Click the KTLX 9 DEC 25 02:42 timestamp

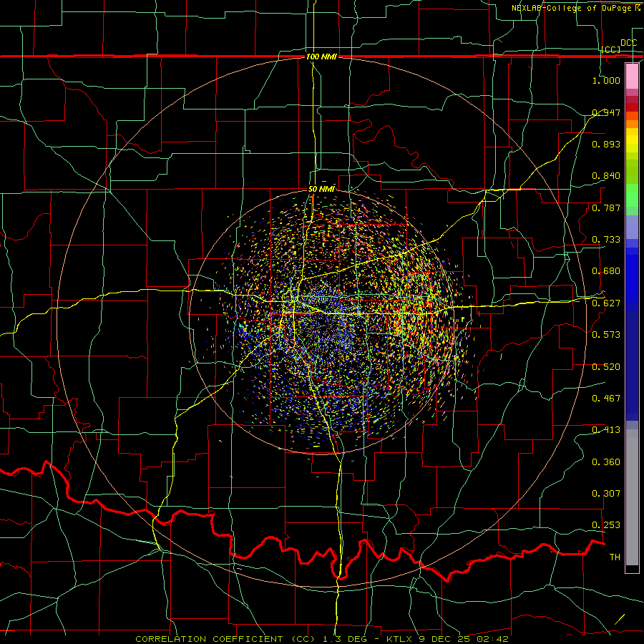448,639
